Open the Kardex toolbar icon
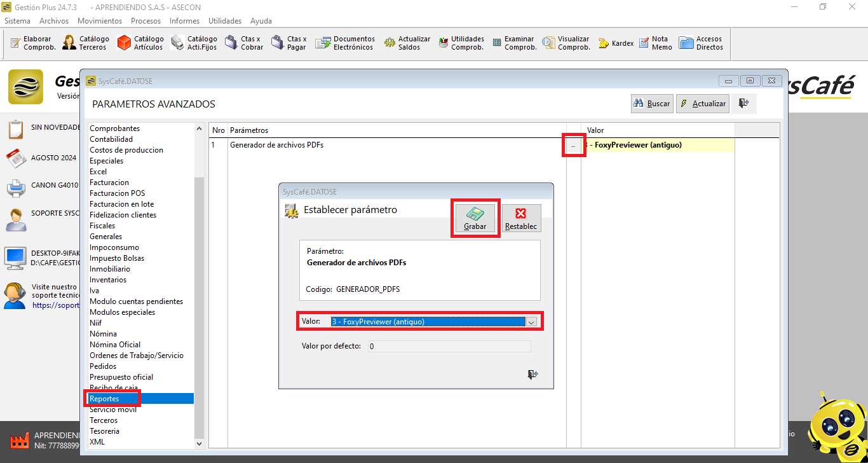This screenshot has width=868, height=463. click(616, 43)
